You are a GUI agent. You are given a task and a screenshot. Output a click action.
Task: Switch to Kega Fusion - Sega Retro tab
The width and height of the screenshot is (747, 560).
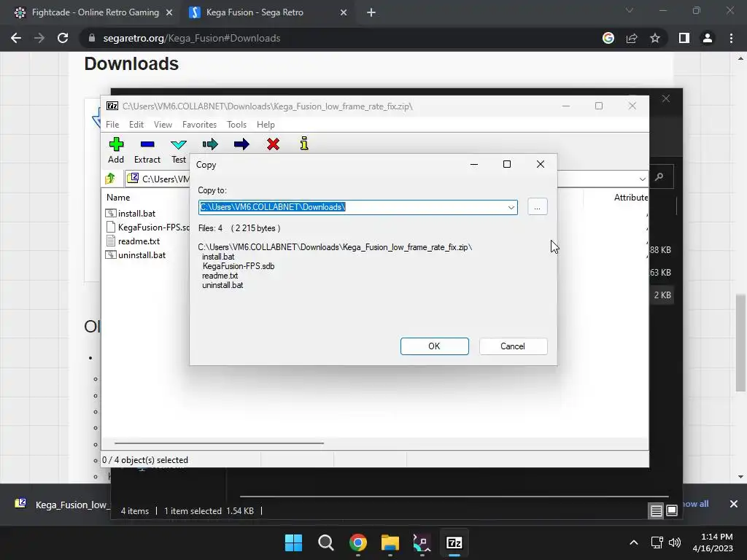pos(267,12)
